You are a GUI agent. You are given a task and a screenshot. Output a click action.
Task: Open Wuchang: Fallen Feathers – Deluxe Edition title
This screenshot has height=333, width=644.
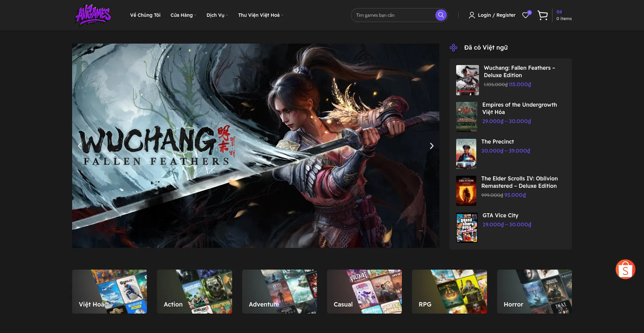[519, 71]
